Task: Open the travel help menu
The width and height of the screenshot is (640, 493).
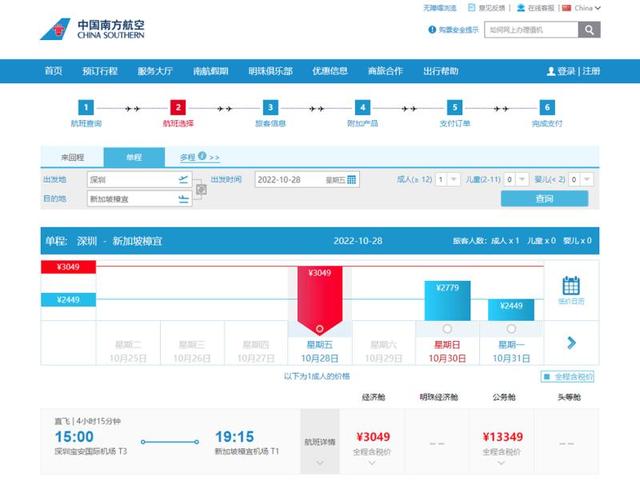Action: [441, 71]
